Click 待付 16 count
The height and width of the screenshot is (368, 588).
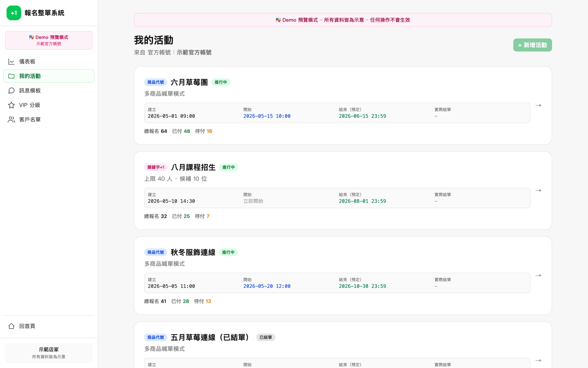pos(204,131)
